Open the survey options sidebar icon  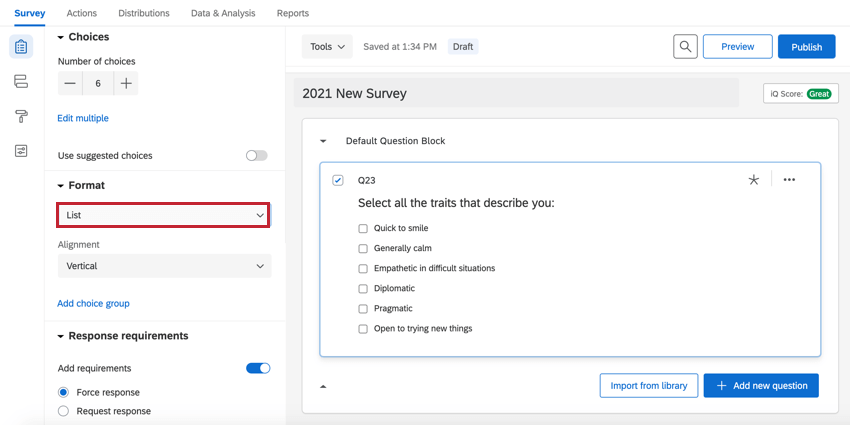[x=21, y=151]
